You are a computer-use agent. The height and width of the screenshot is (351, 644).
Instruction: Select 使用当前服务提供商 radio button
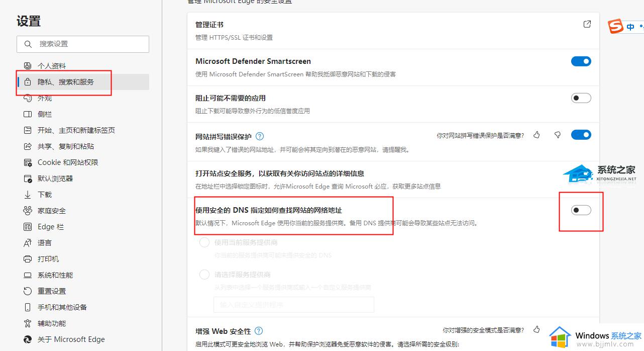coord(204,242)
